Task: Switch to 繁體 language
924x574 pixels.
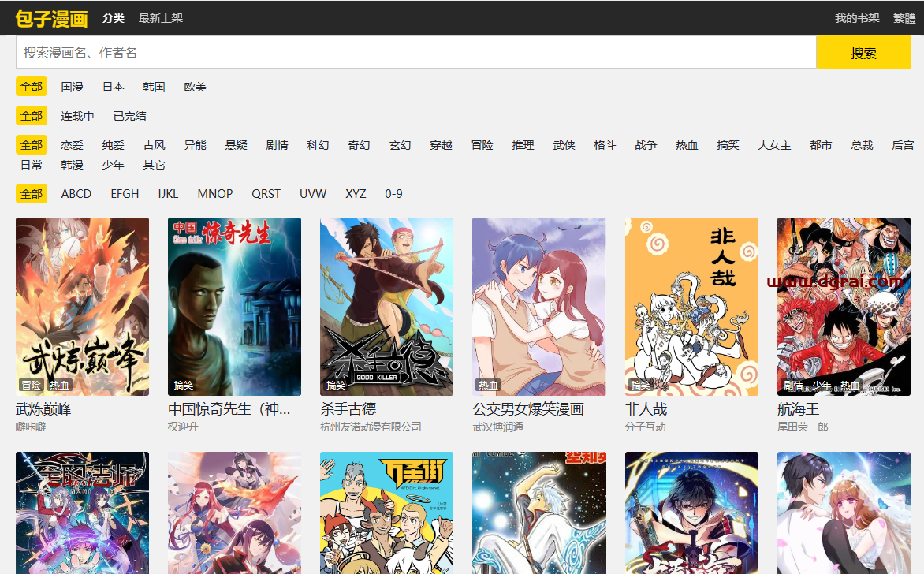Action: point(904,18)
